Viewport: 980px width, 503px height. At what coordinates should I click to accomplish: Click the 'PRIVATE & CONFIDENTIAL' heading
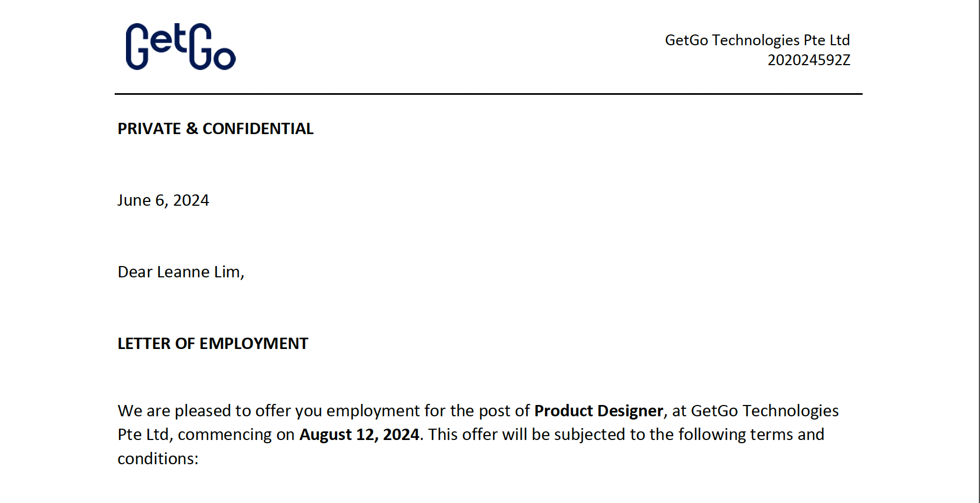coord(215,129)
